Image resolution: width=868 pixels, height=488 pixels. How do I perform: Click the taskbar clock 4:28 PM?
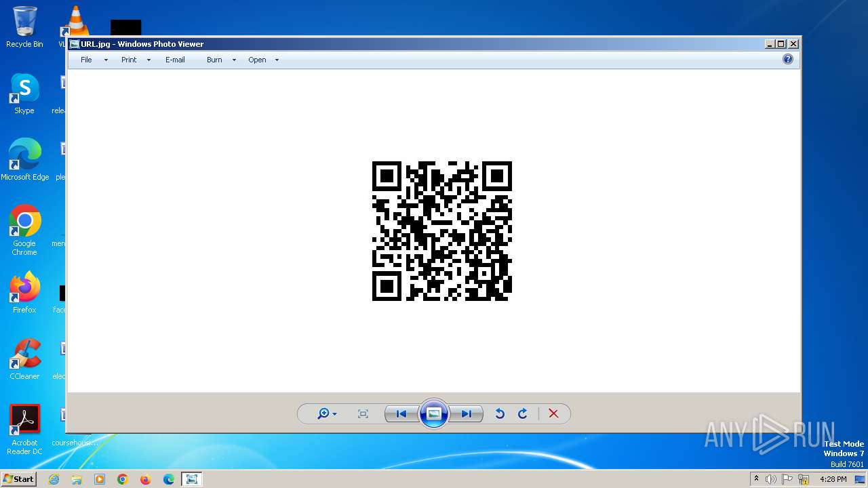[x=833, y=479]
